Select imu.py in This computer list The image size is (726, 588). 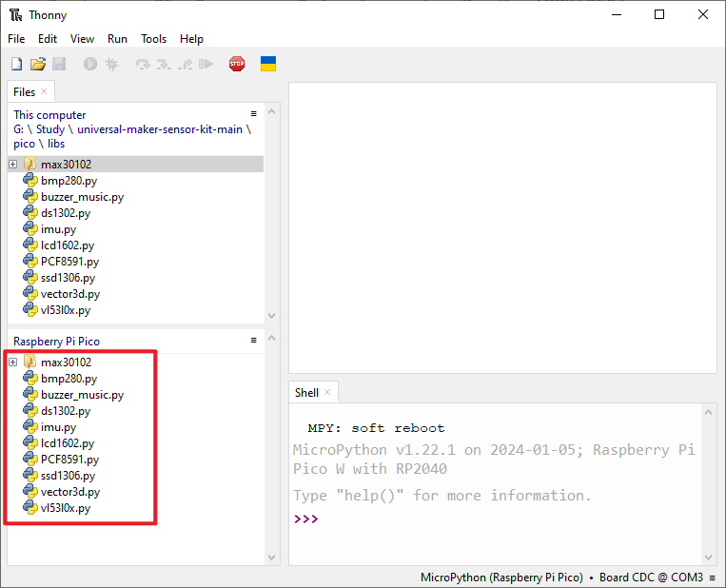58,229
